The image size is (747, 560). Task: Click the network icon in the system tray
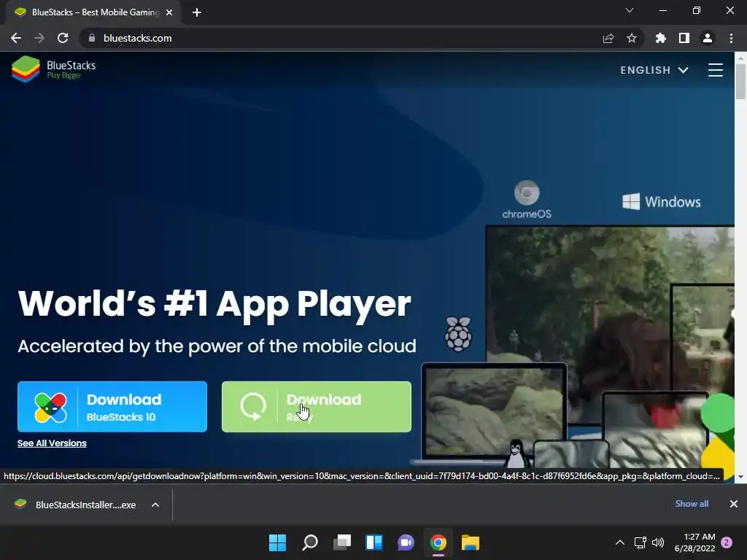pyautogui.click(x=640, y=542)
